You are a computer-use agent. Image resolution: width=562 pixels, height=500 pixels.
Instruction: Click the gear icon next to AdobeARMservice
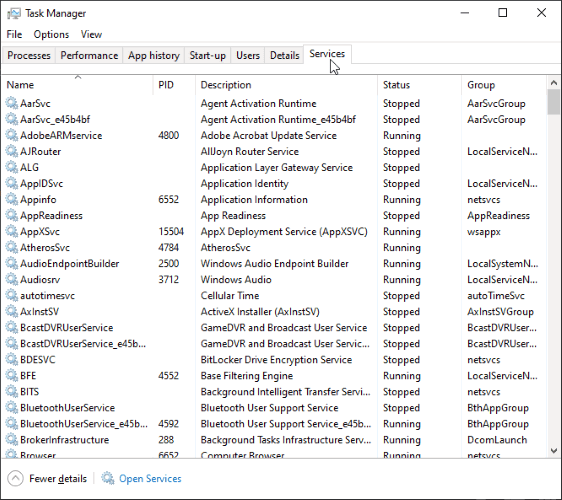click(11, 135)
